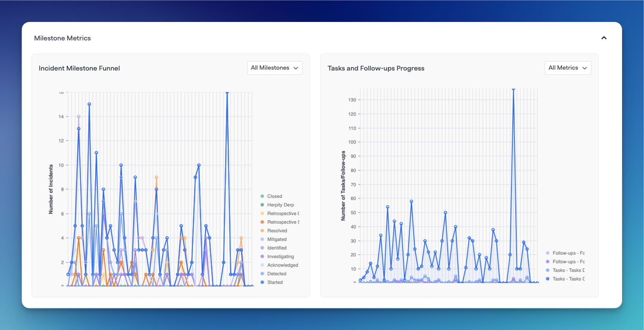Click the Acknowledged legend dot

coord(262,265)
